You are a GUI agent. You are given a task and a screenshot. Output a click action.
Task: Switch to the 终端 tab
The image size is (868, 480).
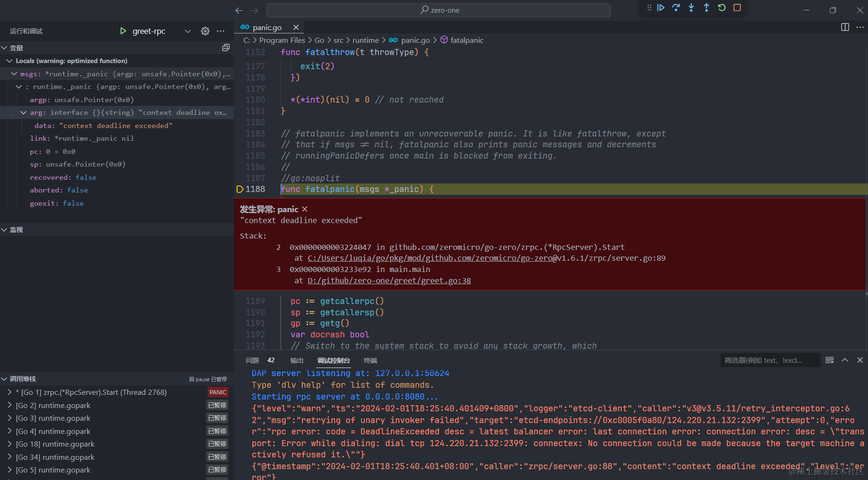(370, 360)
